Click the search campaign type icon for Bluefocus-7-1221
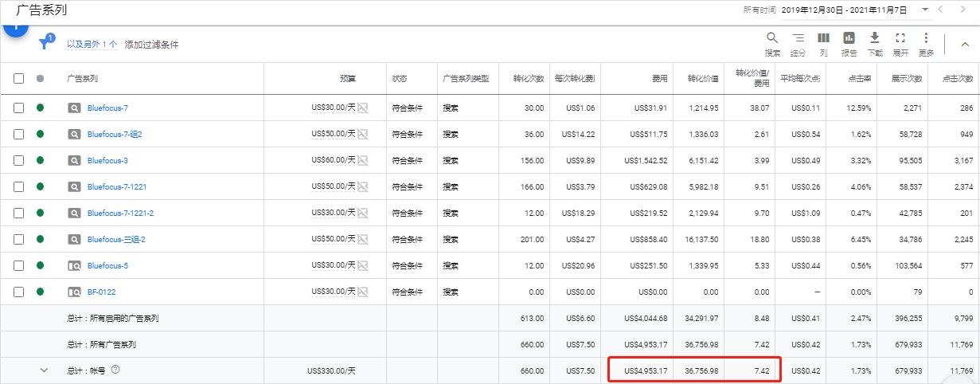The width and height of the screenshot is (980, 384). coord(74,186)
